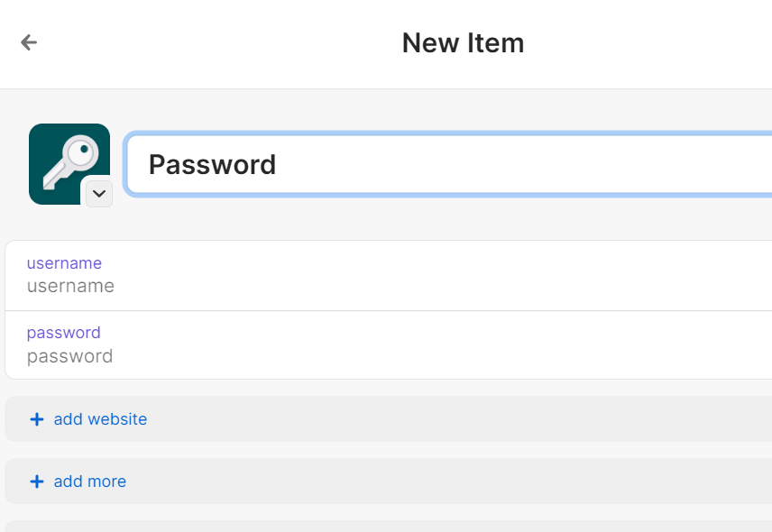Focus the Password title field

(x=451, y=164)
